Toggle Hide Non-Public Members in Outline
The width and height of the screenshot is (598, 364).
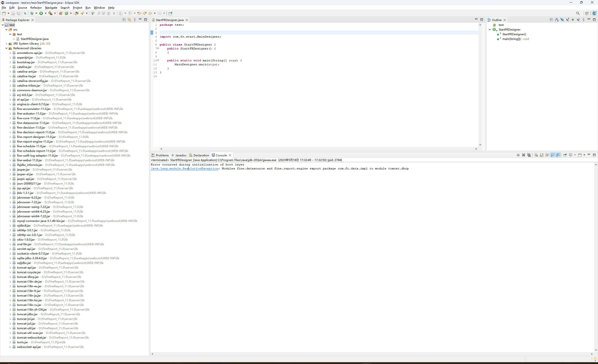(573, 20)
